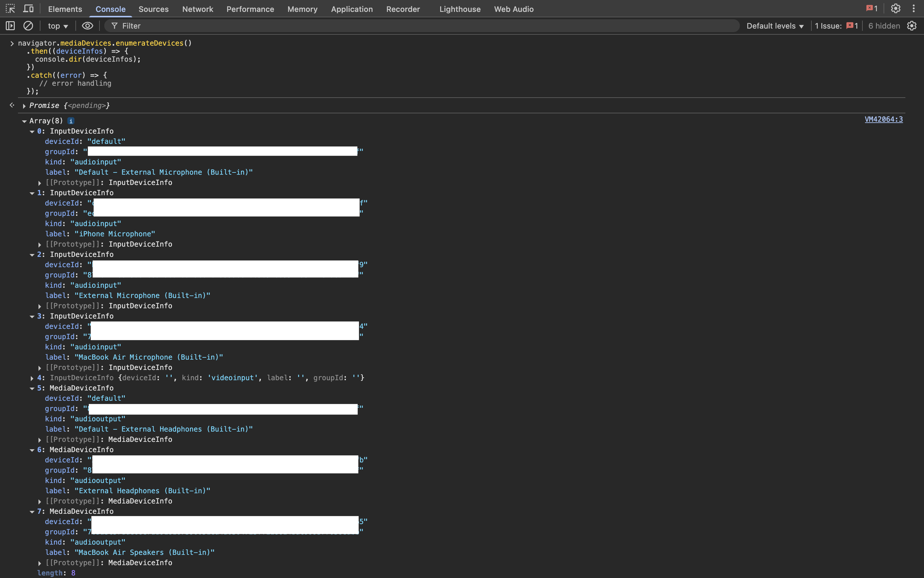
Task: Open the Network tab
Action: pos(197,9)
